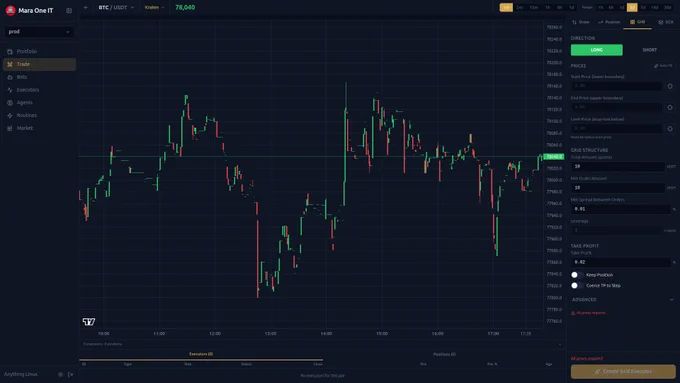Go back using the left arrow
The image size is (680, 383).
coord(86,7)
